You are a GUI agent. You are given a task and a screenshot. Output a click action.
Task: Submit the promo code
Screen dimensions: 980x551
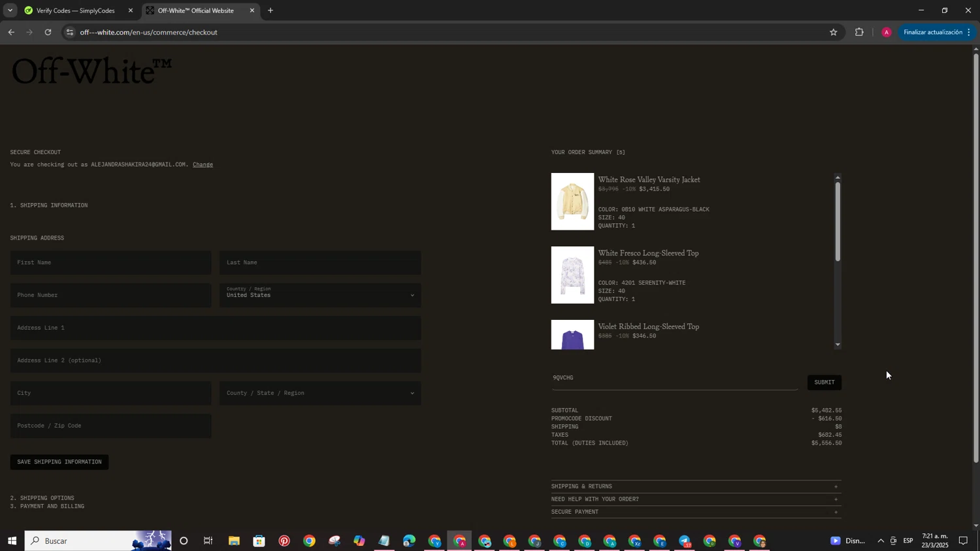coord(825,383)
